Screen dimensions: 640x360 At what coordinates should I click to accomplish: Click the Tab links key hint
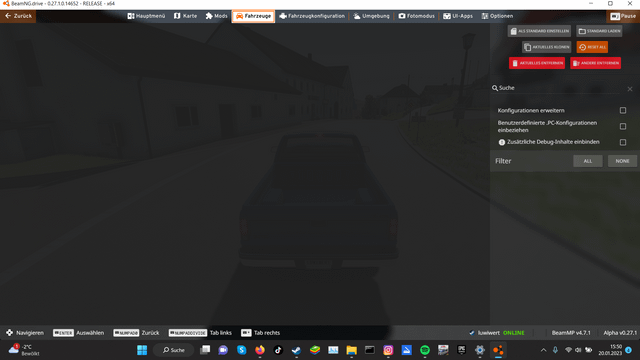pos(200,333)
